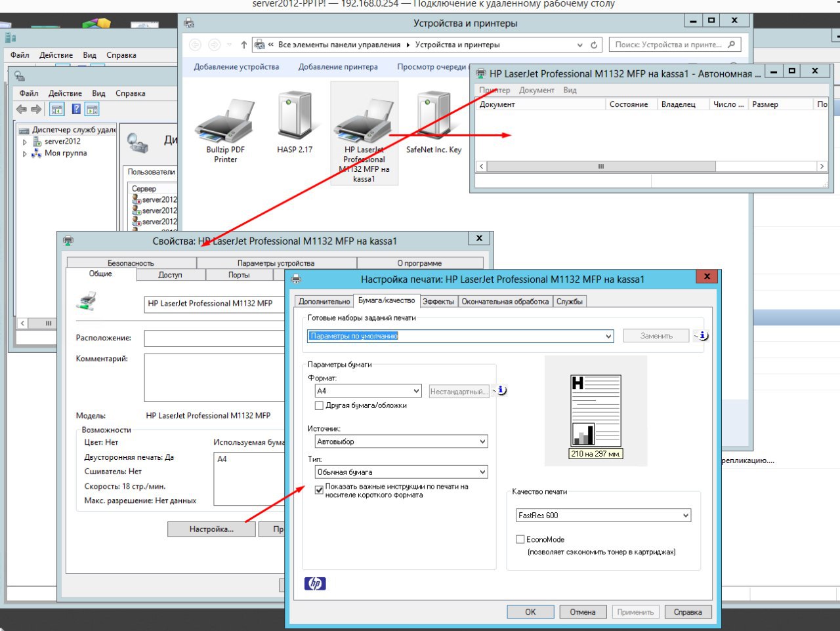The width and height of the screenshot is (840, 631).
Task: Open the Вид menu in print queue window
Action: [570, 91]
